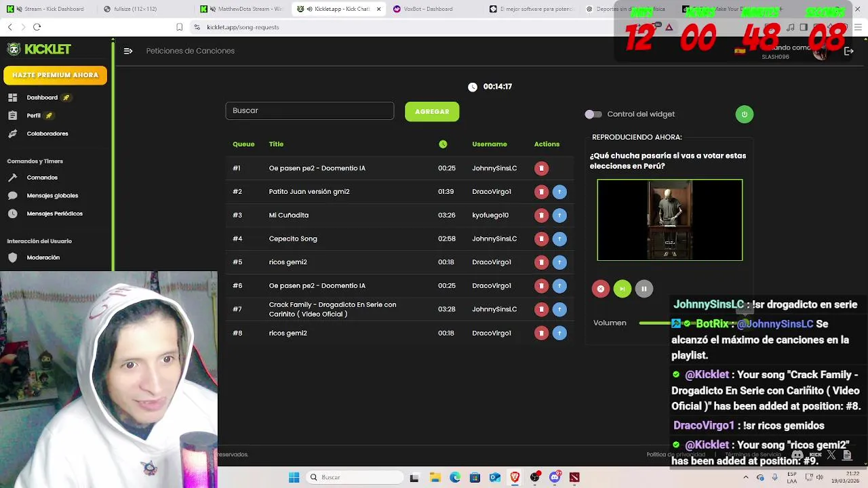The height and width of the screenshot is (488, 868).
Task: Move Cepecito Song up in queue
Action: 559,239
